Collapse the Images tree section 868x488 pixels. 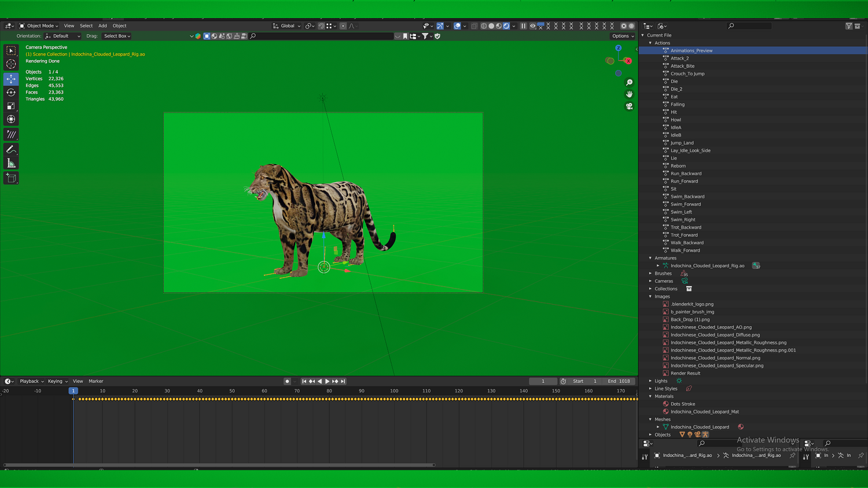click(x=650, y=297)
